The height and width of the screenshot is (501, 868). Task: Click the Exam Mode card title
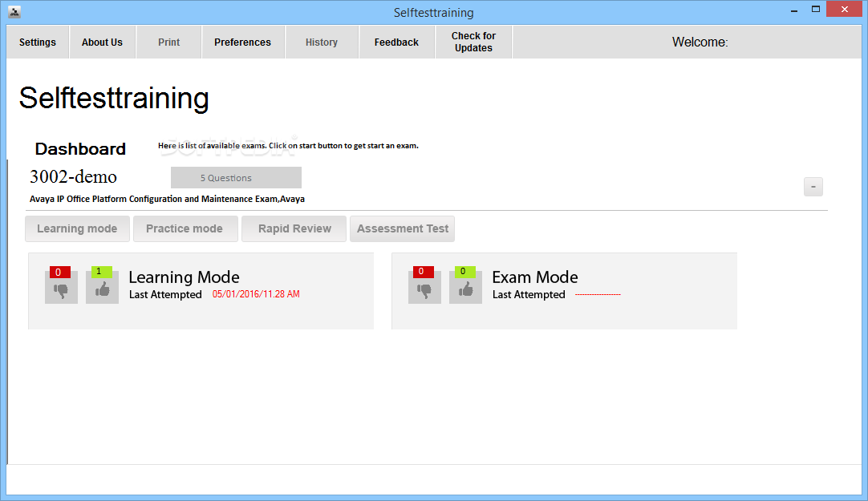pyautogui.click(x=535, y=277)
